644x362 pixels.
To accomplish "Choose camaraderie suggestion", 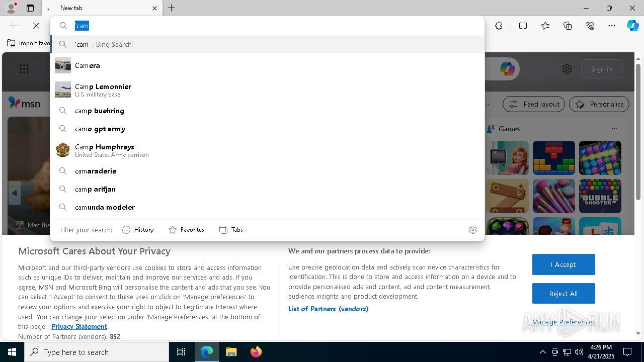I will click(x=267, y=171).
